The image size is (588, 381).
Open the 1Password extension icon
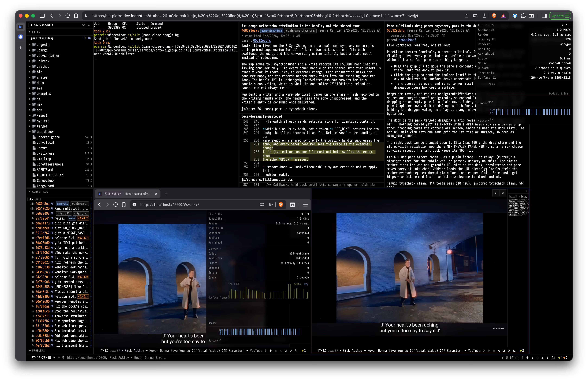click(x=515, y=16)
